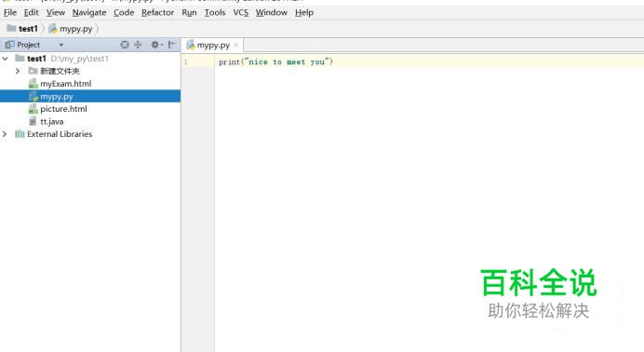Viewport: 644px width, 352px height.
Task: Click the picture.html file icon
Action: [x=34, y=109]
